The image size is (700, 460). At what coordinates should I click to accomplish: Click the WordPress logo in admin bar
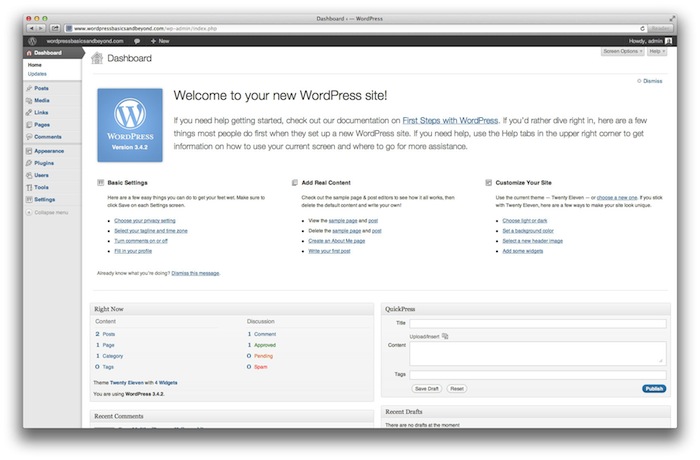(x=32, y=41)
